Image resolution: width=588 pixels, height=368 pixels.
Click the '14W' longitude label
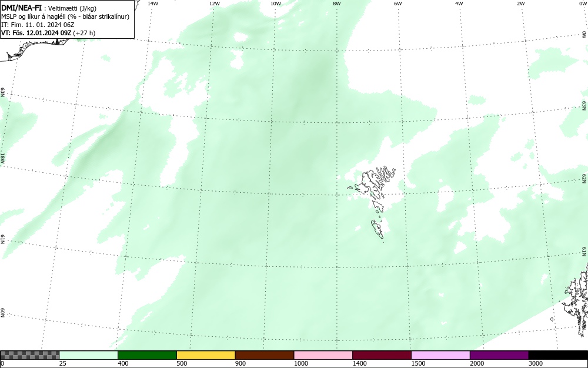coord(153,4)
